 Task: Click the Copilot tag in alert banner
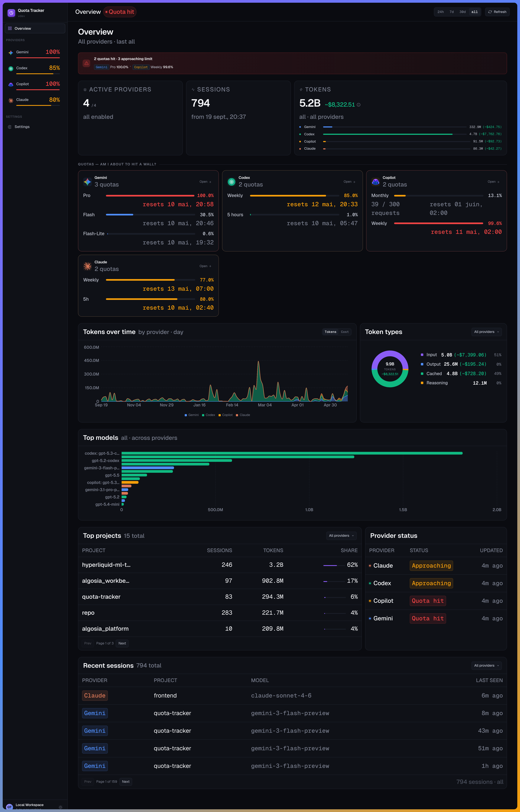[141, 67]
